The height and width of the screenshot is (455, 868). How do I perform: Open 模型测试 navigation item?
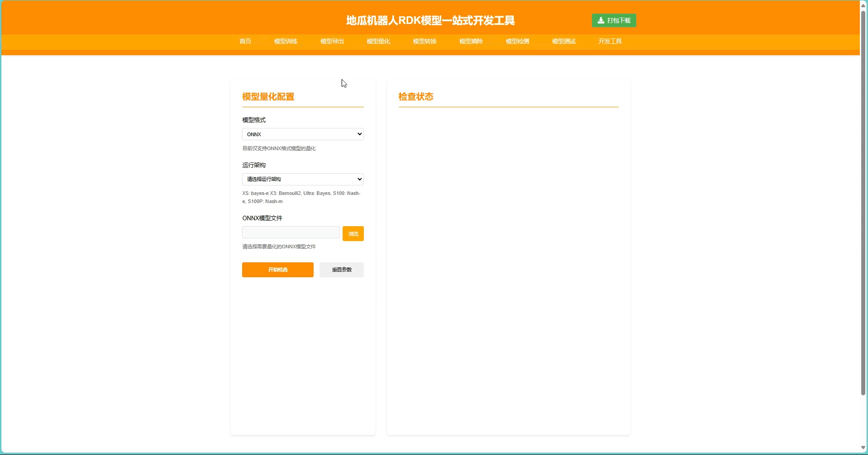564,41
